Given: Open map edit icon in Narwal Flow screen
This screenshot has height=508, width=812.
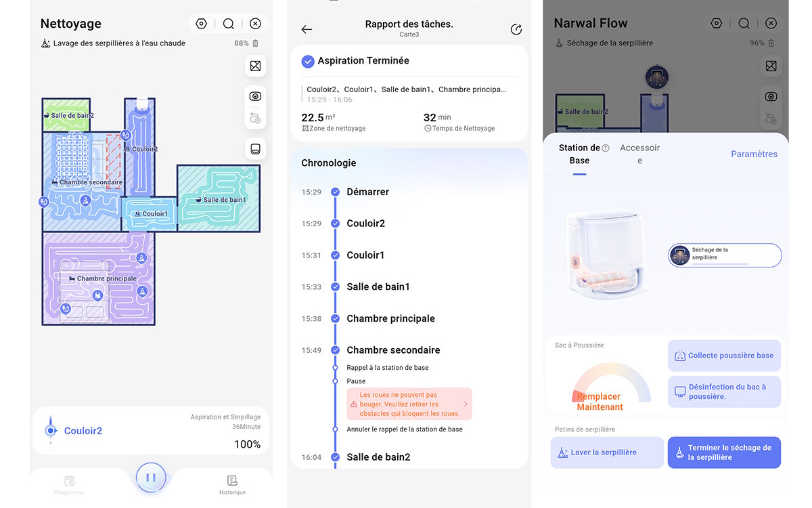Looking at the screenshot, I should tap(771, 66).
